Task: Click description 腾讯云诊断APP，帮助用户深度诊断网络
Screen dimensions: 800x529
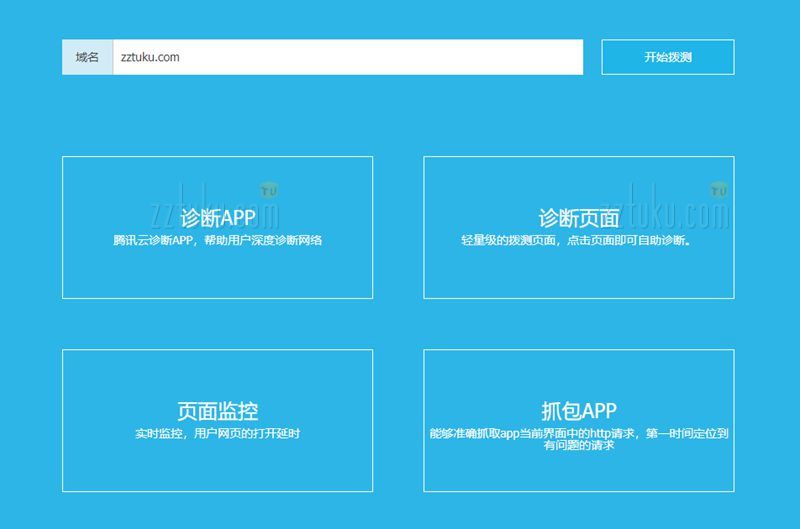Action: click(x=218, y=240)
